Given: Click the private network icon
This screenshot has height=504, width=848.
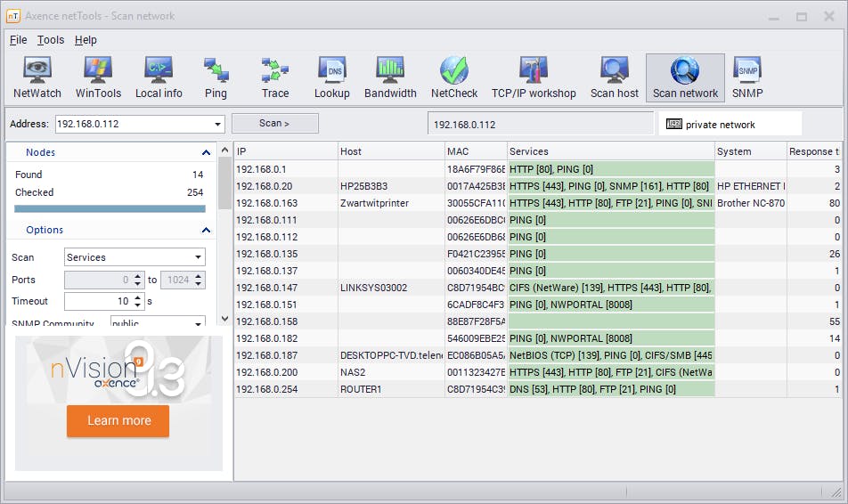Looking at the screenshot, I should (x=673, y=124).
